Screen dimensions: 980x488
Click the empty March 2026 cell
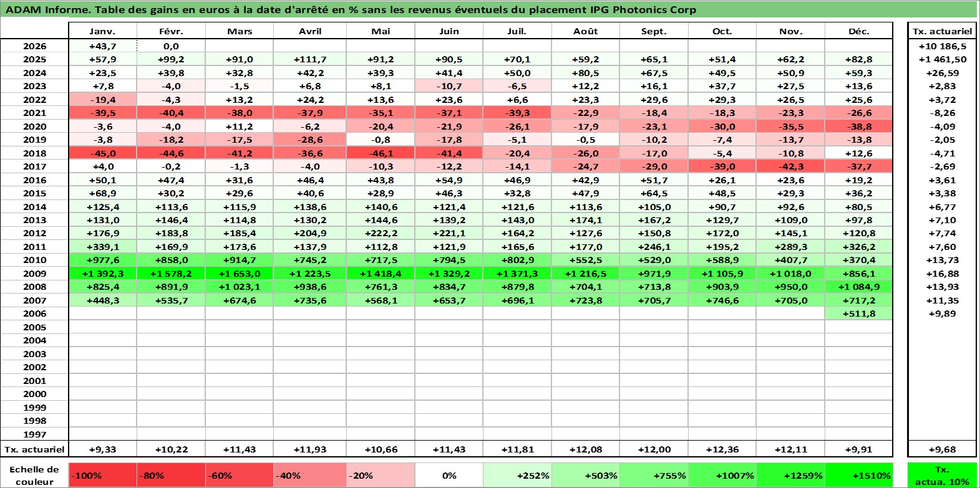(x=240, y=46)
